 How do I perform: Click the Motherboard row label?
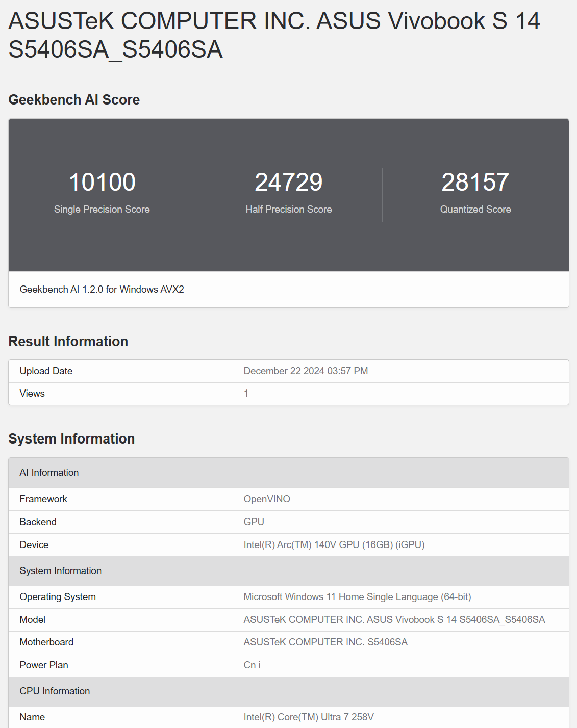coord(46,642)
